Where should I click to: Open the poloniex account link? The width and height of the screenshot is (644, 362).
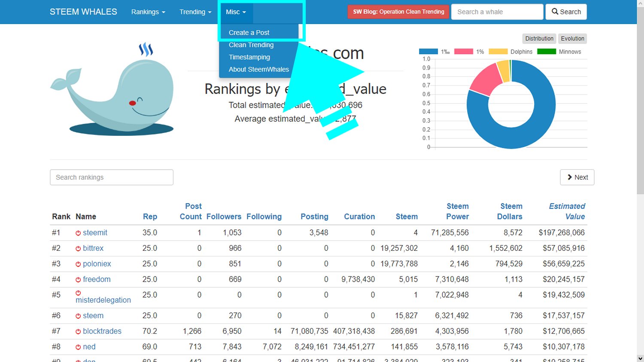pos(97,264)
